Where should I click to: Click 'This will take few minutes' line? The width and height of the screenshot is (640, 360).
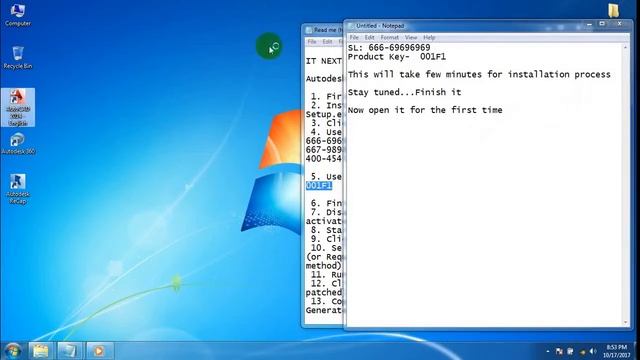[x=479, y=75]
